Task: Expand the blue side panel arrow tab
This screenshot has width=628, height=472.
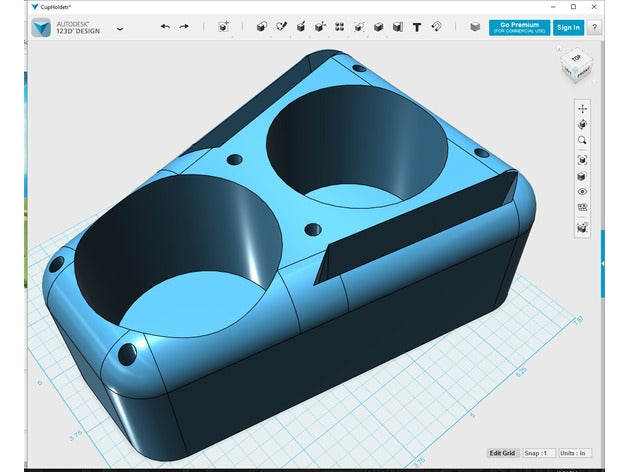Action: (x=602, y=264)
